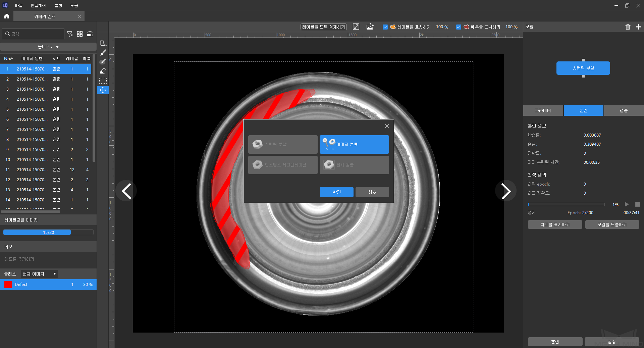Switch image list to grid view
644x348 pixels.
pyautogui.click(x=80, y=34)
